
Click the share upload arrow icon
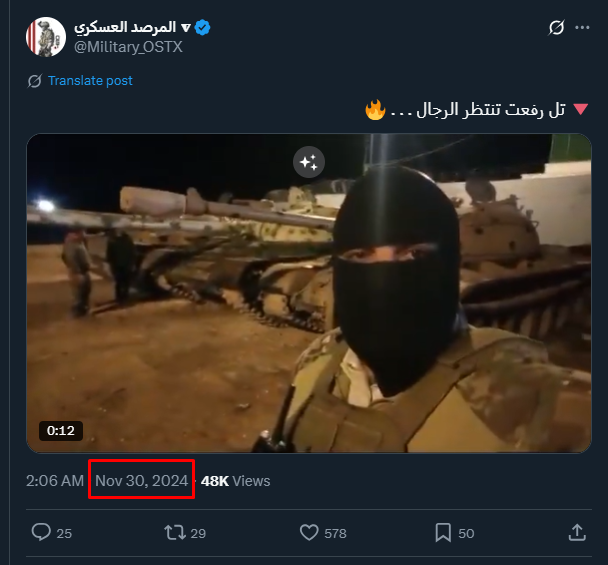(577, 532)
